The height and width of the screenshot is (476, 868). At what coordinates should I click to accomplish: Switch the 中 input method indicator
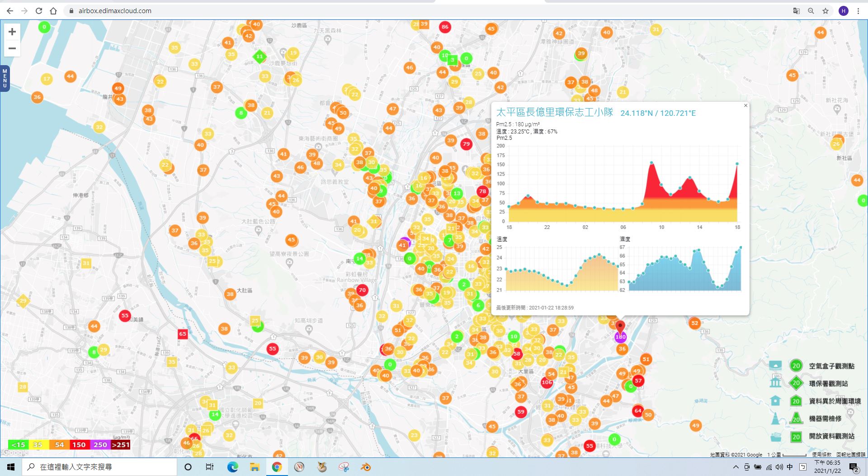tap(790, 467)
